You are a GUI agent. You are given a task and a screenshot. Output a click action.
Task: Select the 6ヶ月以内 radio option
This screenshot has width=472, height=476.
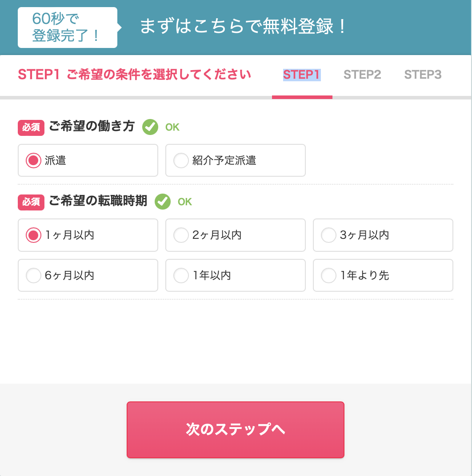click(x=88, y=275)
